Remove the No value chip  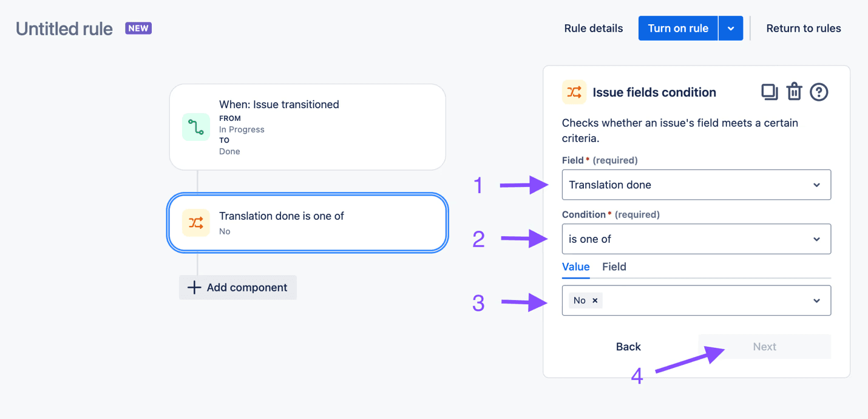[x=594, y=300]
